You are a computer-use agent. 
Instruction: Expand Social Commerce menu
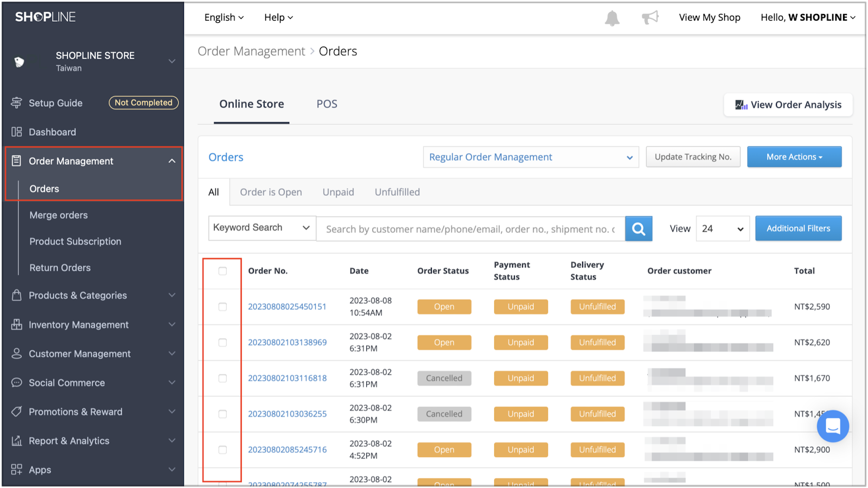[x=172, y=382]
